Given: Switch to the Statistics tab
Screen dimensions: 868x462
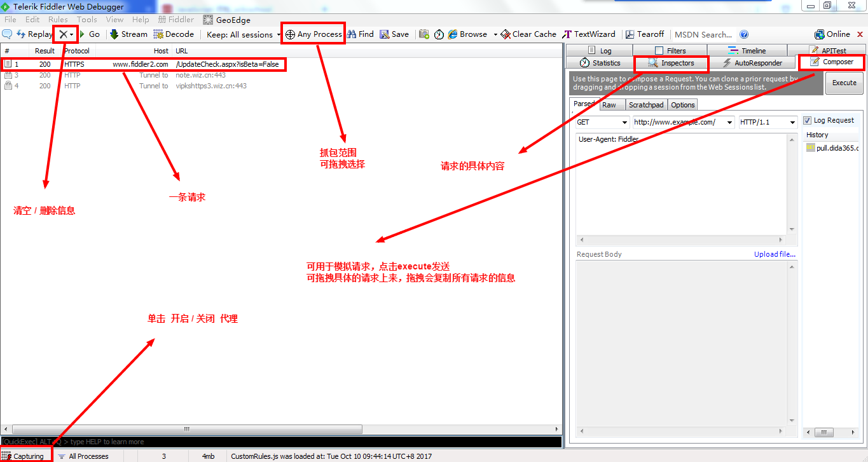Looking at the screenshot, I should [x=600, y=63].
